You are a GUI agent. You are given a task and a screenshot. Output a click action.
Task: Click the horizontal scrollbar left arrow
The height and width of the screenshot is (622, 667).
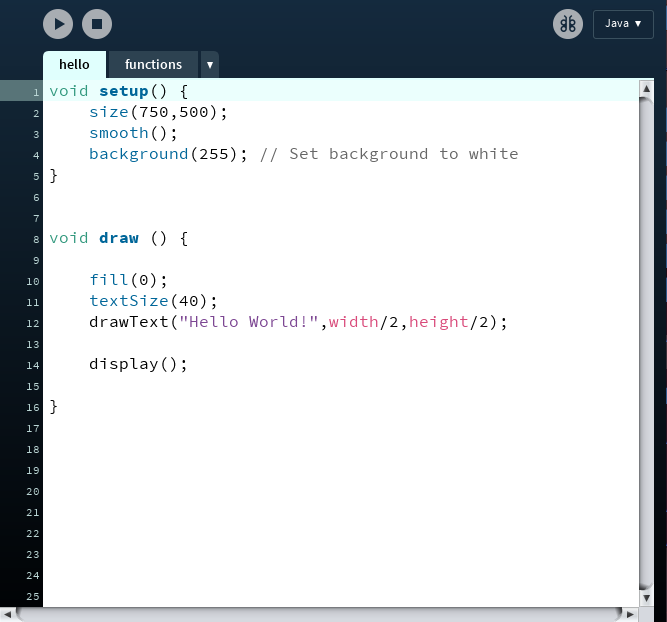coord(8,614)
